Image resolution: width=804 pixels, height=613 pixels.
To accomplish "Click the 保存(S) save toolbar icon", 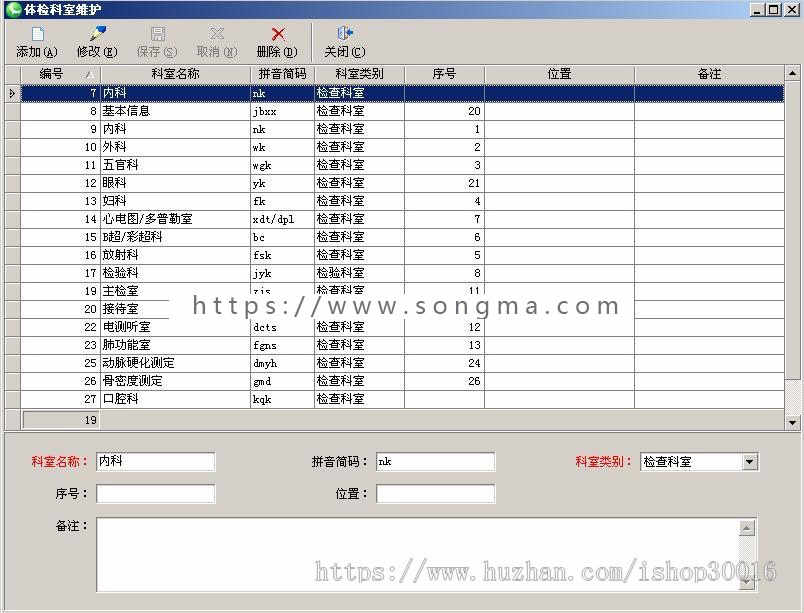I will 157,34.
